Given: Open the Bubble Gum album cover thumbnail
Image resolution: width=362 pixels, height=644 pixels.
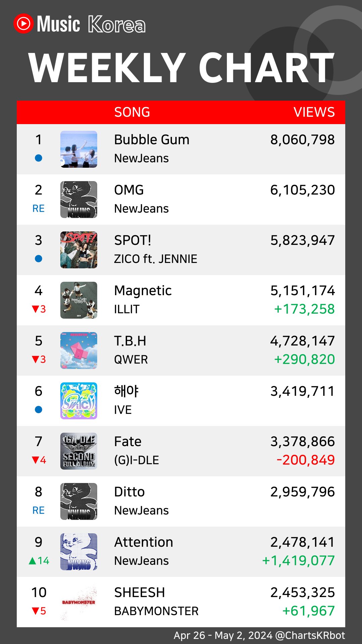Looking at the screenshot, I should (x=79, y=149).
